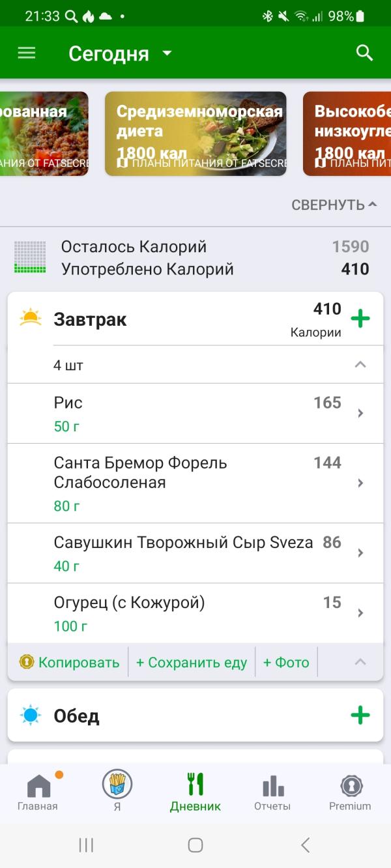Open Средиземноморская диета meal plan card
This screenshot has height=868, width=391.
pyautogui.click(x=195, y=134)
